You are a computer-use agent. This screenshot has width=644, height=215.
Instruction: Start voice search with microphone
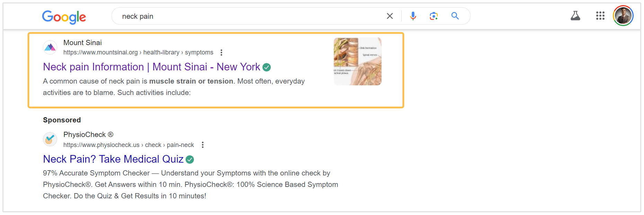coord(413,16)
